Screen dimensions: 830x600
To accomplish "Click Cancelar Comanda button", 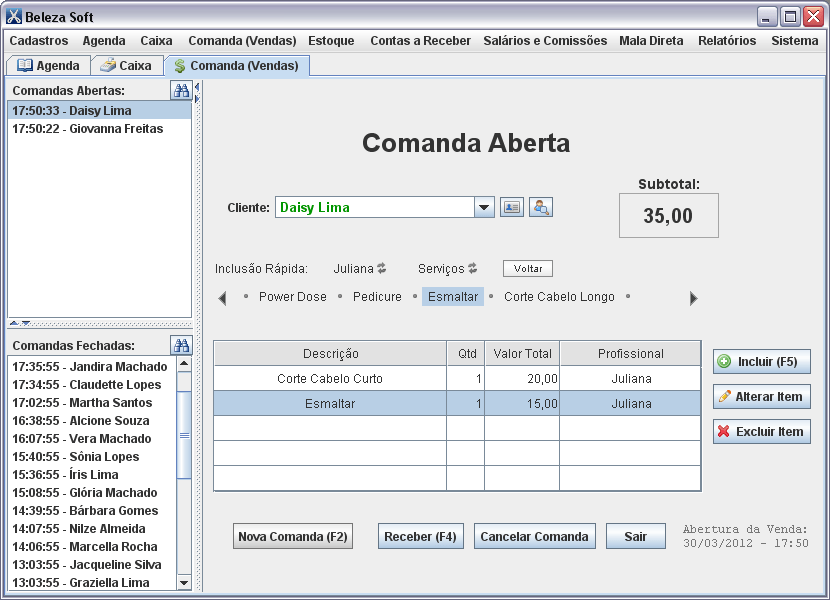I will 534,536.
